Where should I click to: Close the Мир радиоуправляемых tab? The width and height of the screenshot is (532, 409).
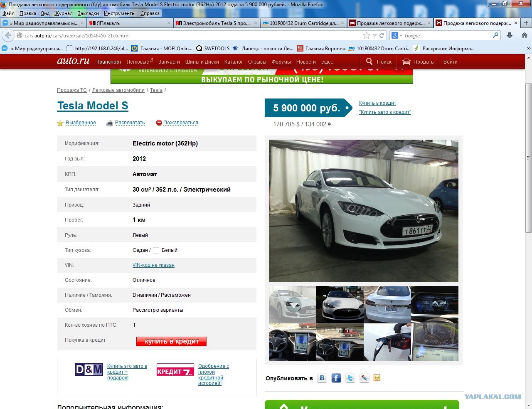(82, 23)
